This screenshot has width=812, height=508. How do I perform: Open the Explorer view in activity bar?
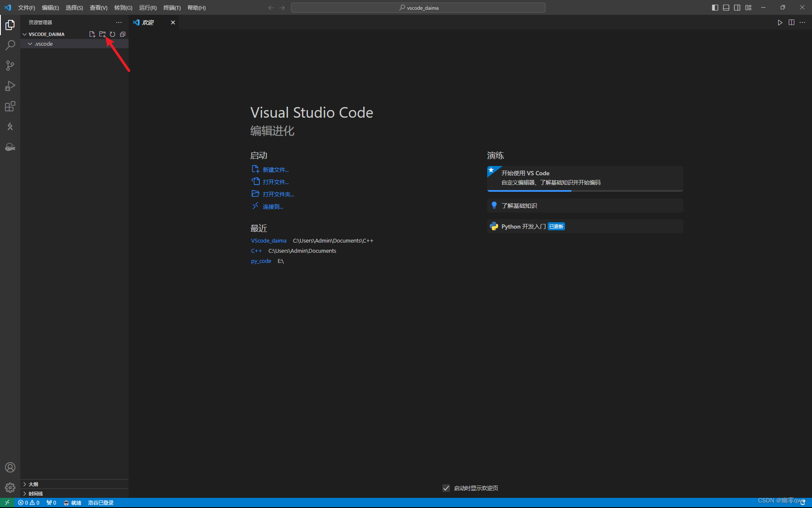10,25
